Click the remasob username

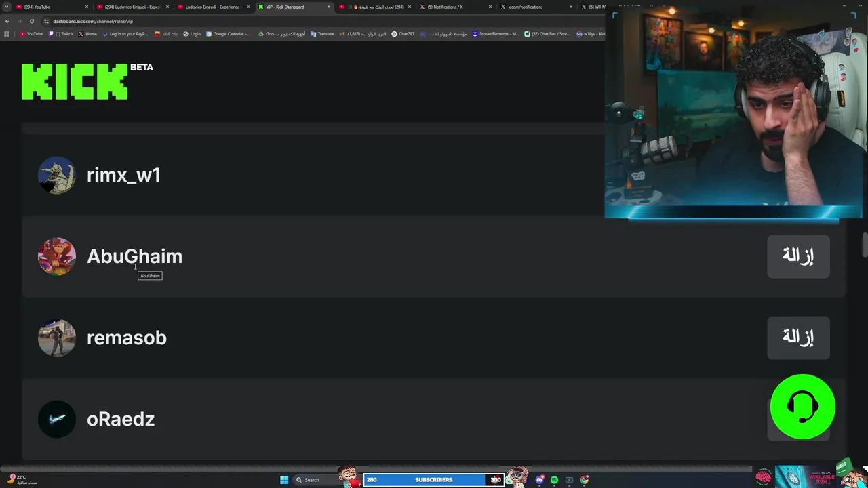[127, 338]
